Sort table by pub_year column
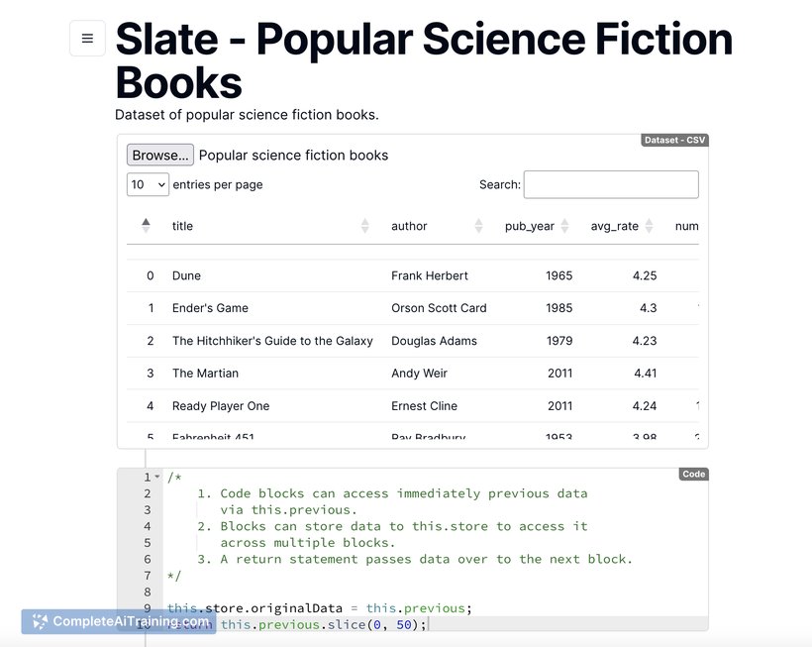This screenshot has width=812, height=647. pos(565,225)
